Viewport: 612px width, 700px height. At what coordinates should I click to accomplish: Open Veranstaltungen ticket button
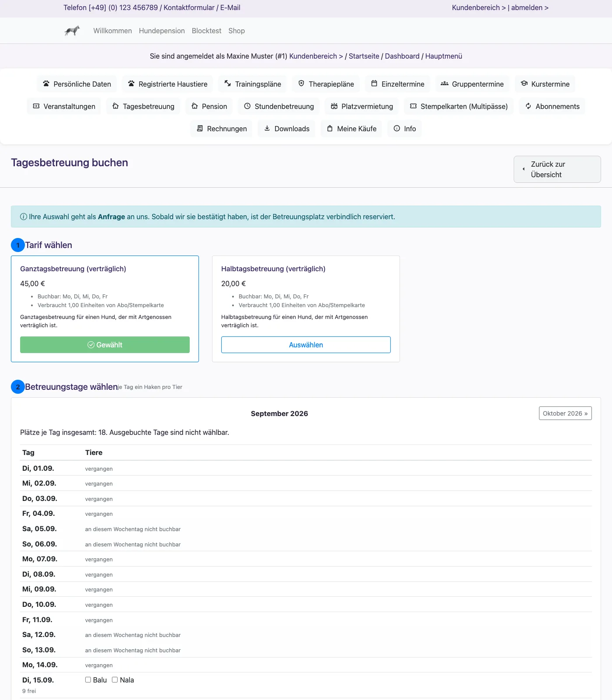[64, 106]
